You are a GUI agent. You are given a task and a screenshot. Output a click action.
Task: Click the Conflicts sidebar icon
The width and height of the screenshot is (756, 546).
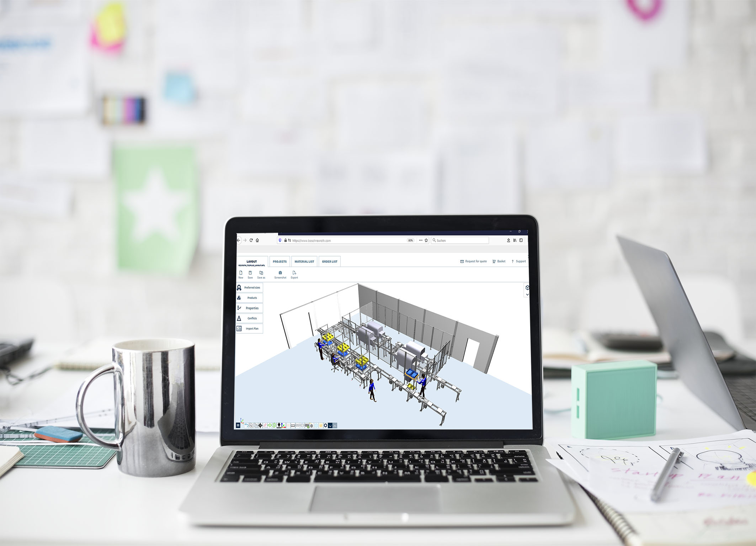coord(239,319)
